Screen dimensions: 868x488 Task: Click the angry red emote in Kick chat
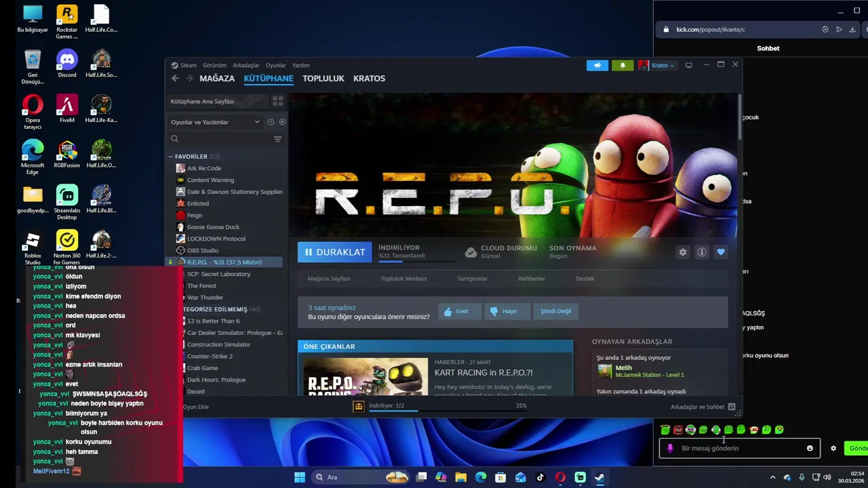(678, 430)
